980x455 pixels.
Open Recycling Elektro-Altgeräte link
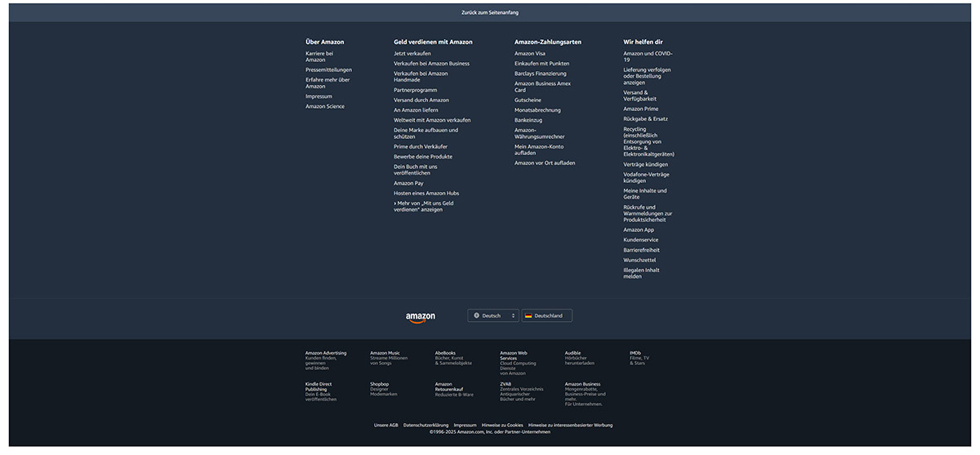point(649,141)
